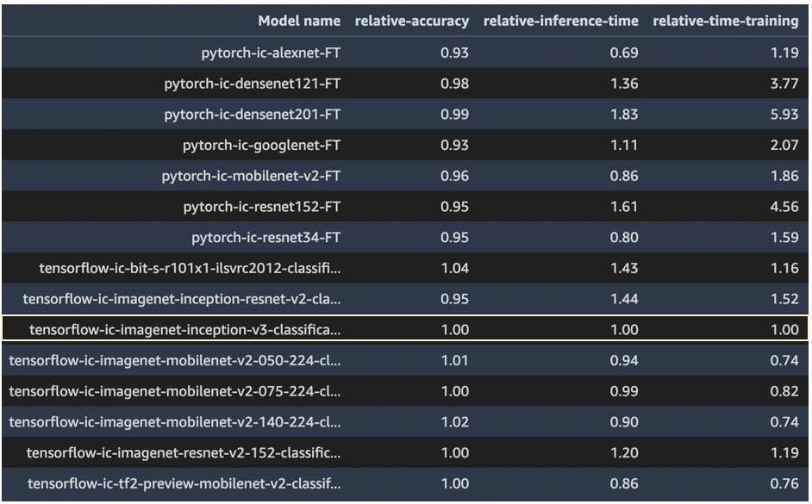Click mobilenet-v2-075-224 inference time value 0.99

coord(624,391)
